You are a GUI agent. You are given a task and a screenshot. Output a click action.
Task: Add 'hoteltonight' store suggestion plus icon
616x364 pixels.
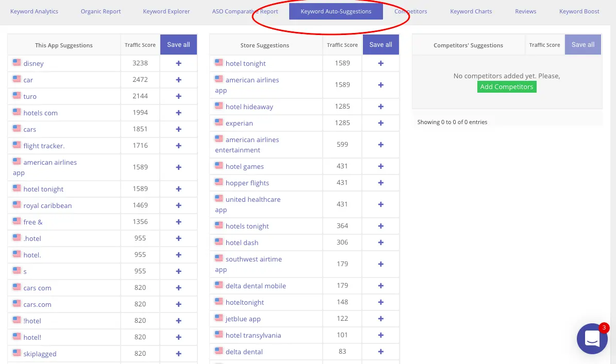(380, 302)
